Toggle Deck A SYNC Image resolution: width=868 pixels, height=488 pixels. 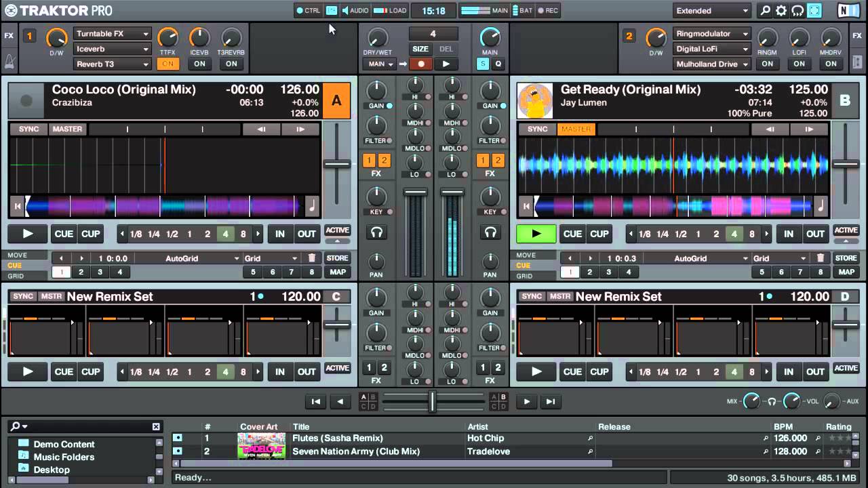point(29,129)
